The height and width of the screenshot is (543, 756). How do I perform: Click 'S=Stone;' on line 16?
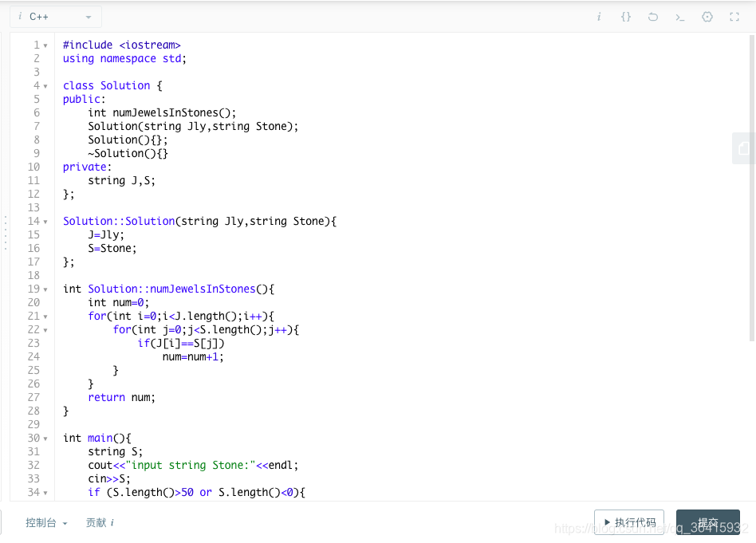pos(112,248)
